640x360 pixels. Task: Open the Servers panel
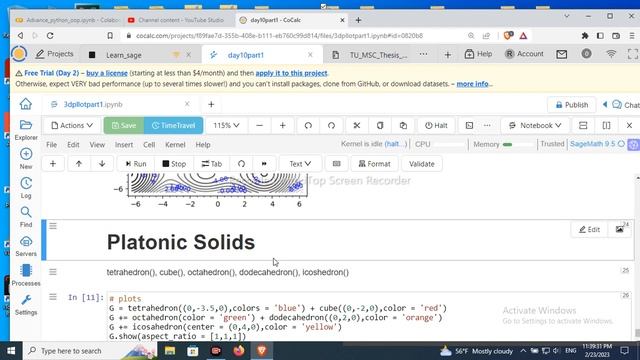coord(26,246)
